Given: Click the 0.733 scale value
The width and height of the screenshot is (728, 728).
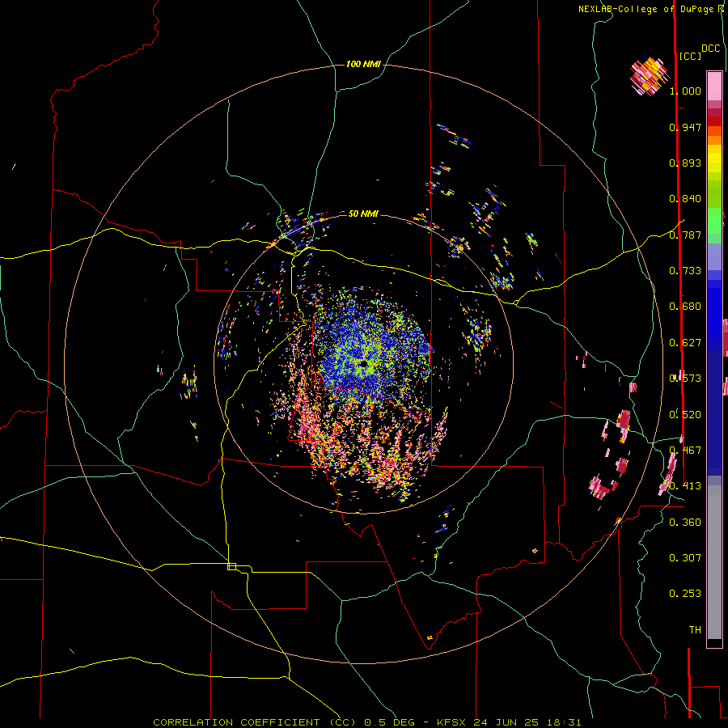Looking at the screenshot, I should [685, 271].
